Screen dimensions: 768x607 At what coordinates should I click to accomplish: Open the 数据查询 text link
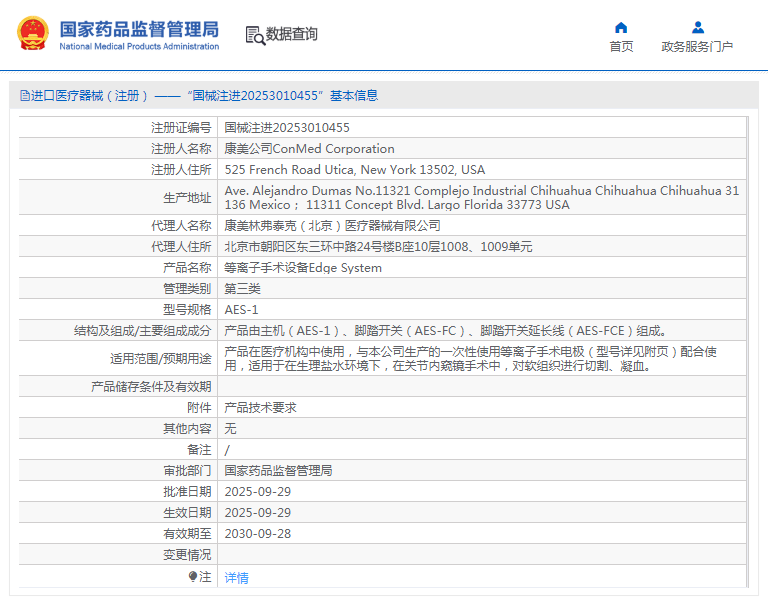coord(291,34)
